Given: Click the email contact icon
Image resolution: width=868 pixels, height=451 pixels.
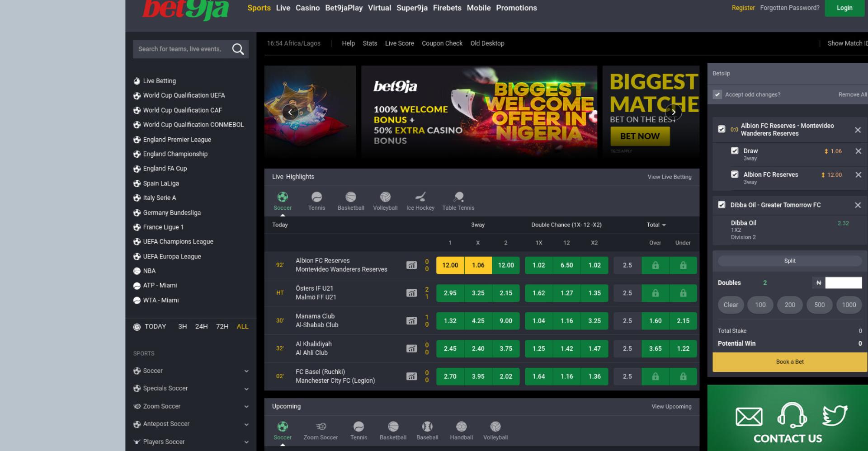Looking at the screenshot, I should point(749,417).
